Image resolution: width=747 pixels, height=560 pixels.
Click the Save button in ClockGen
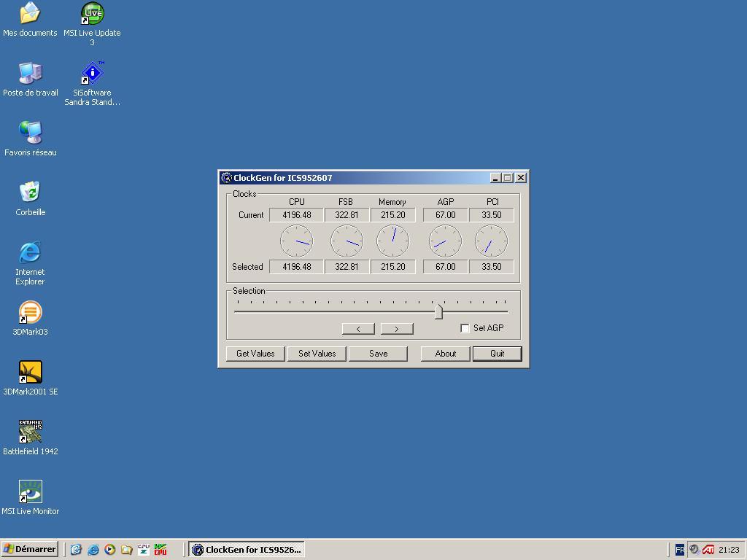(x=379, y=354)
